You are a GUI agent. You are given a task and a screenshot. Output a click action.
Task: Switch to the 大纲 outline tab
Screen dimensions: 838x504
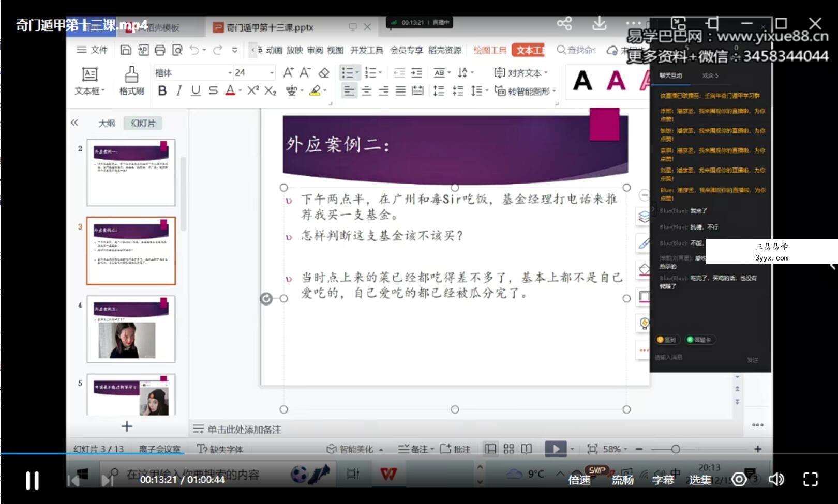click(107, 123)
